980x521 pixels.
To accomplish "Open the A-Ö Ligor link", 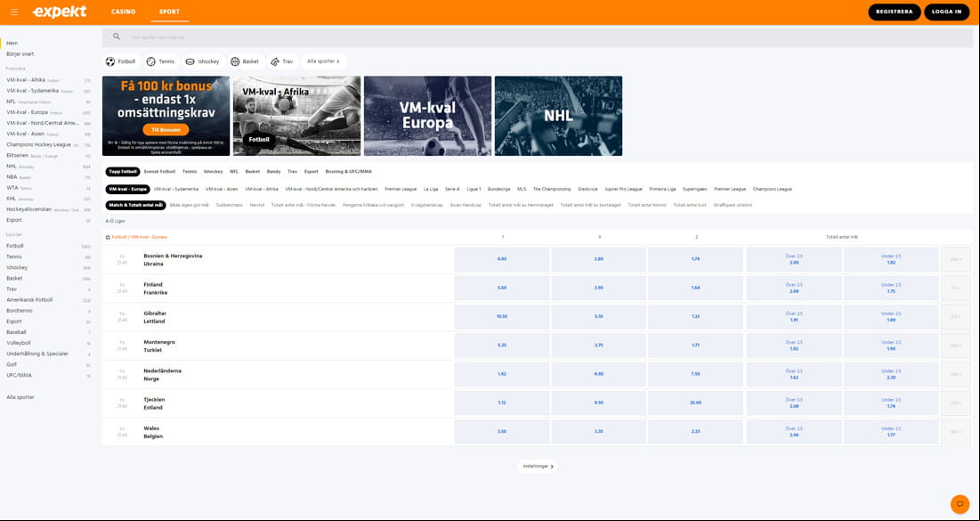I will pos(115,221).
